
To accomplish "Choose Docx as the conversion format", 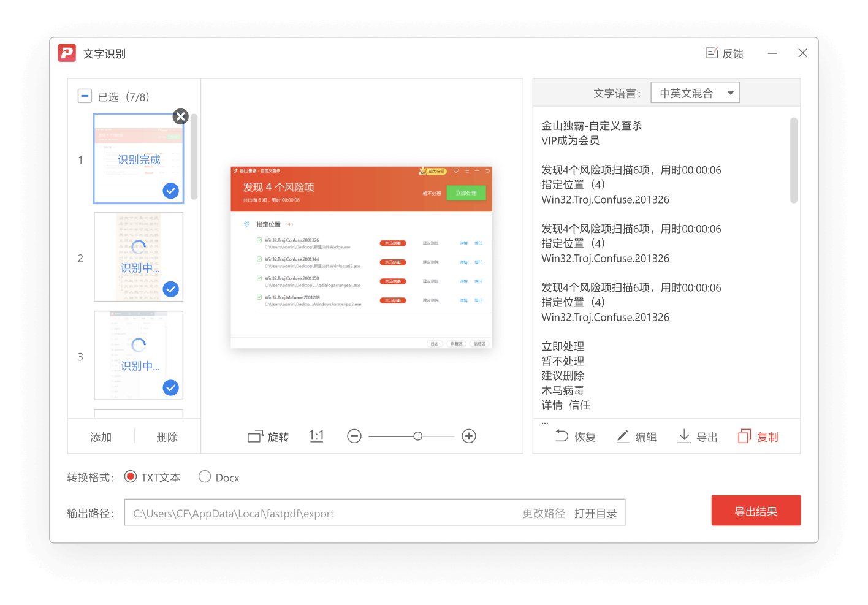I will tap(205, 476).
